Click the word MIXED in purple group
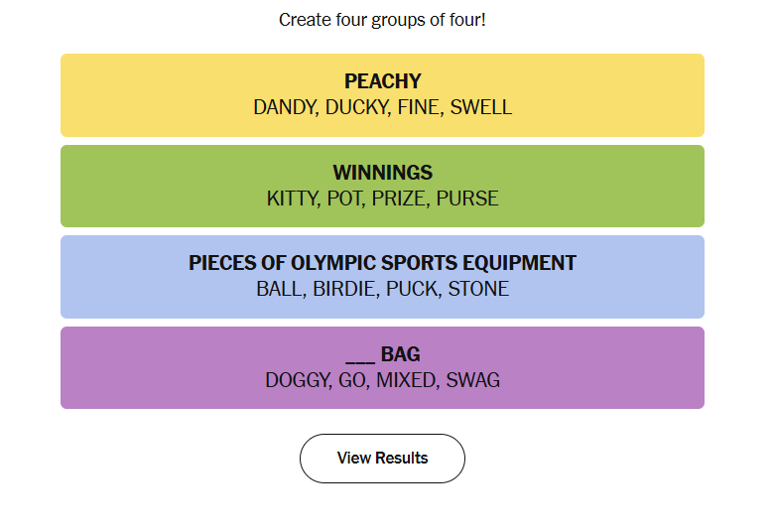773x532 pixels. pyautogui.click(x=405, y=380)
